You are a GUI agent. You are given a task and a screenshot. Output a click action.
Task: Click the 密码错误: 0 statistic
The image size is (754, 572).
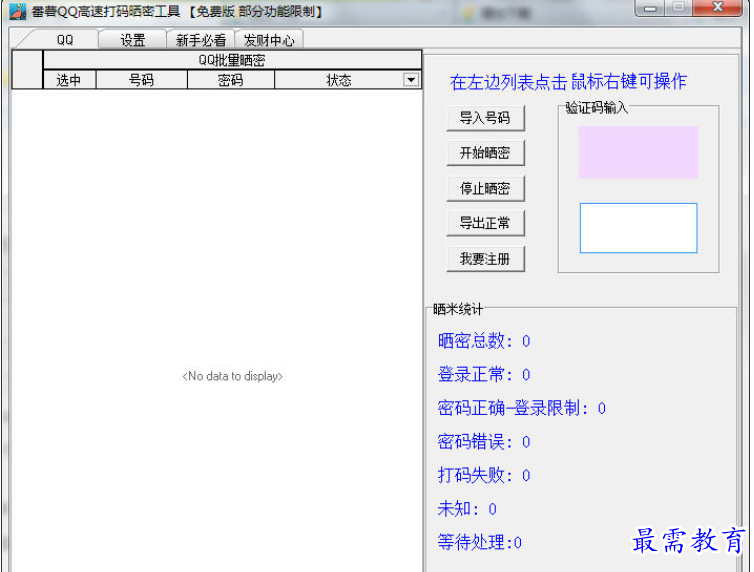(x=484, y=442)
